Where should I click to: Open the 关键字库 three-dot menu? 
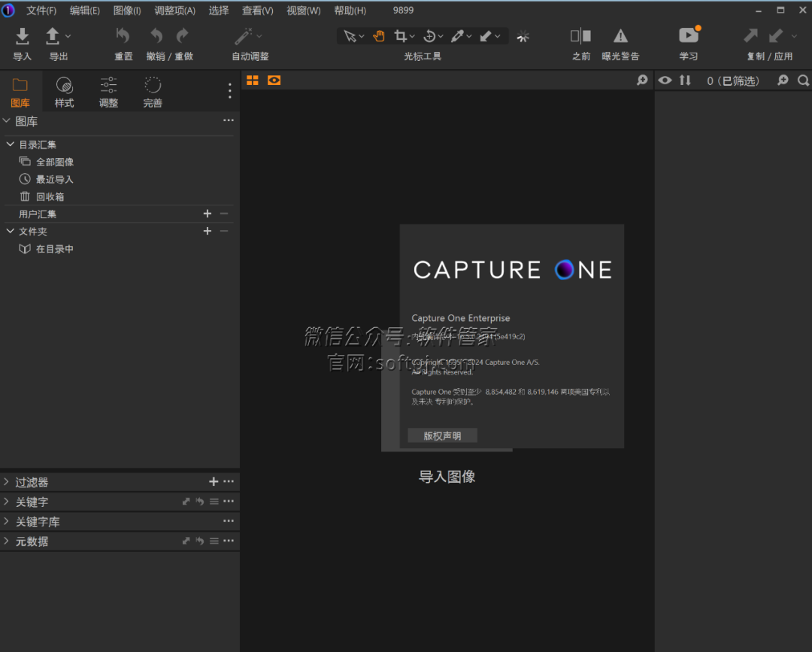tap(229, 521)
